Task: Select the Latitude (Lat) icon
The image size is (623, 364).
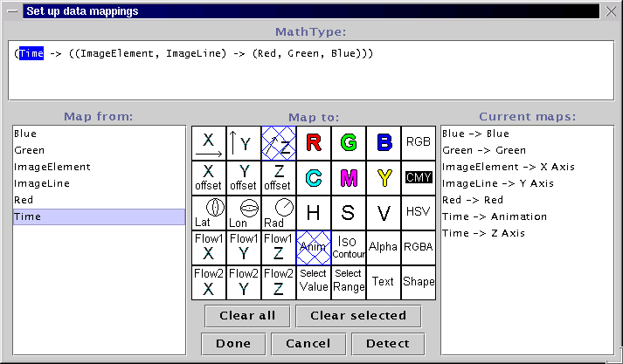Action: [209, 213]
